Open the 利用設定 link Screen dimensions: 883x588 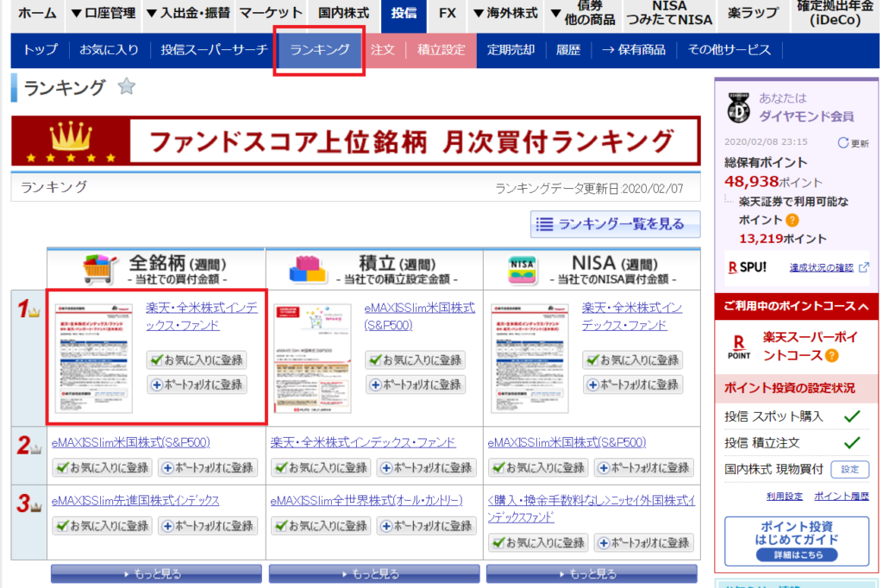pos(785,497)
